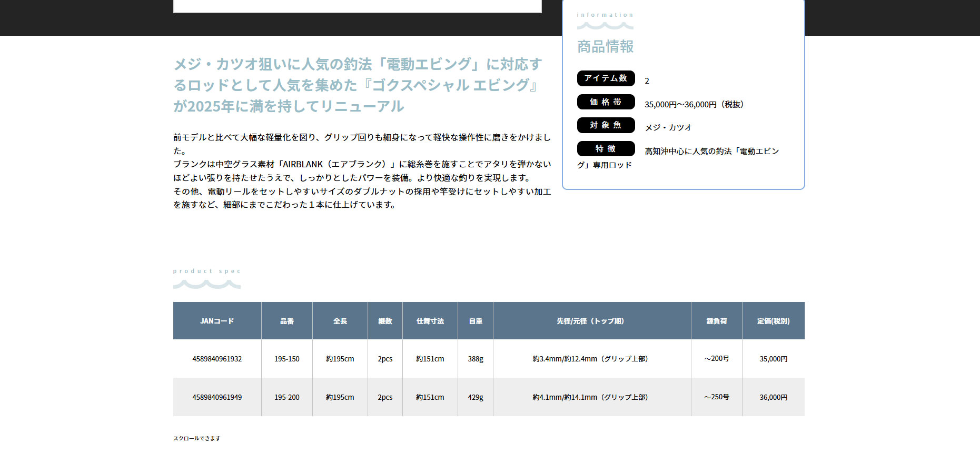
Task: Click the 先径/元径 column header
Action: (592, 321)
